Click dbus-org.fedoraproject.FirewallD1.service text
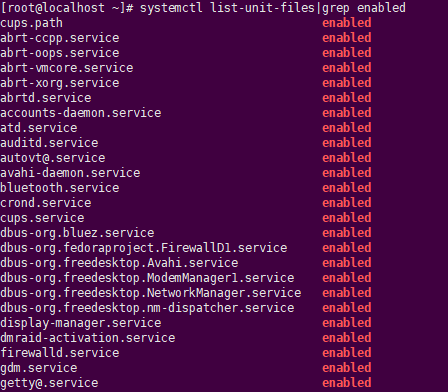The image size is (448, 392). click(x=144, y=248)
